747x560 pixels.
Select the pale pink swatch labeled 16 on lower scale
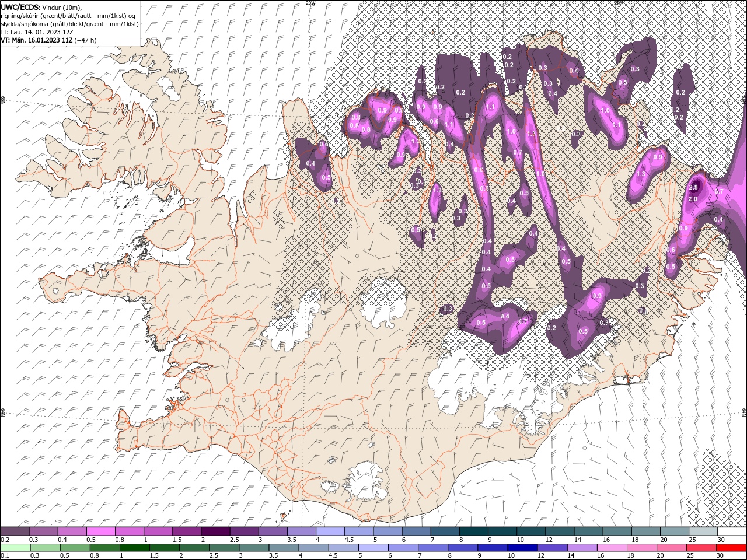(x=612, y=548)
